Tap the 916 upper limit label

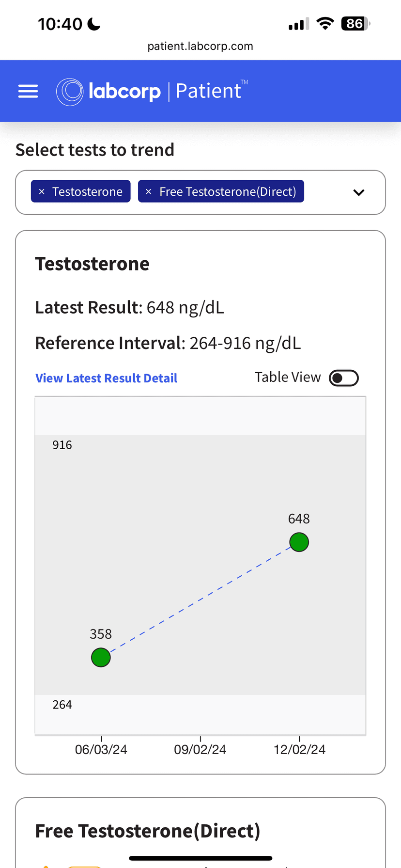[62, 445]
